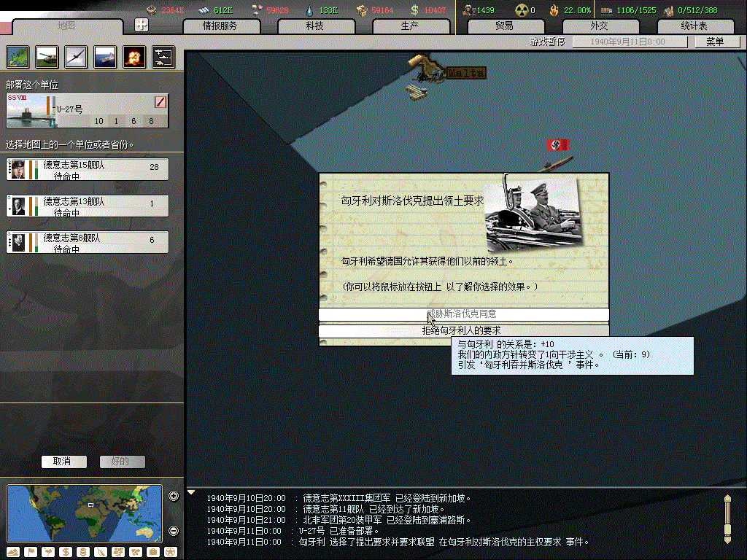Select the tank army forces icon
The width and height of the screenshot is (747, 560).
coord(47,57)
